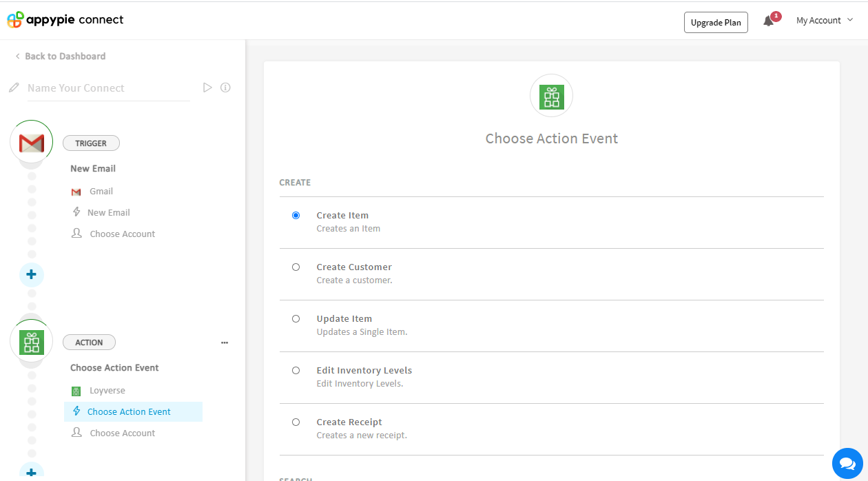This screenshot has width=868, height=481.
Task: Open the My Account dropdown
Action: coord(824,21)
